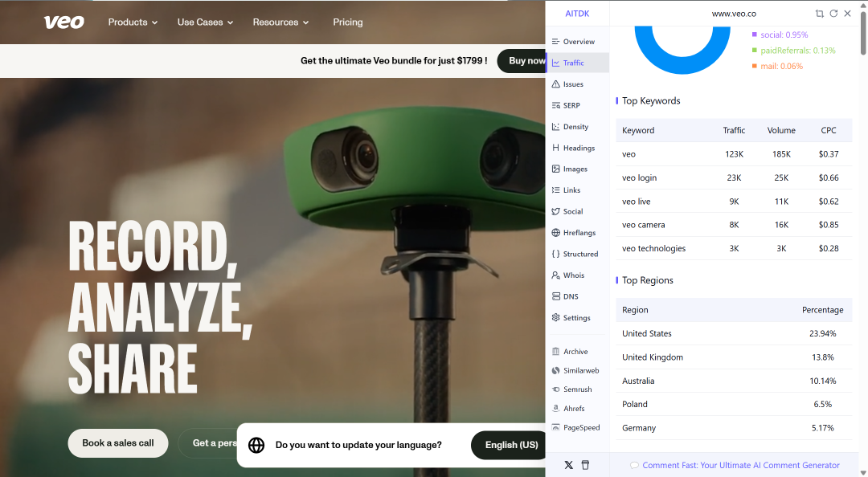Open the Pricing page
The width and height of the screenshot is (868, 477).
[x=348, y=22]
